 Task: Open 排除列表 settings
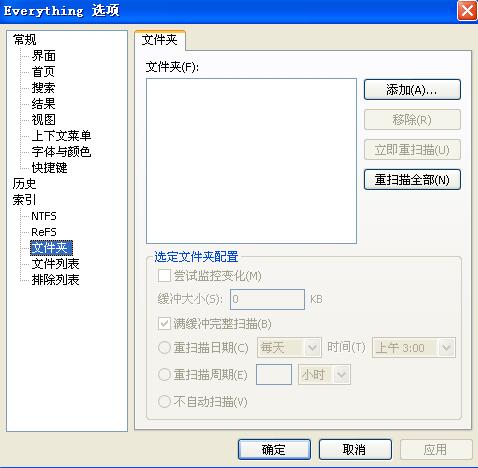(x=55, y=280)
